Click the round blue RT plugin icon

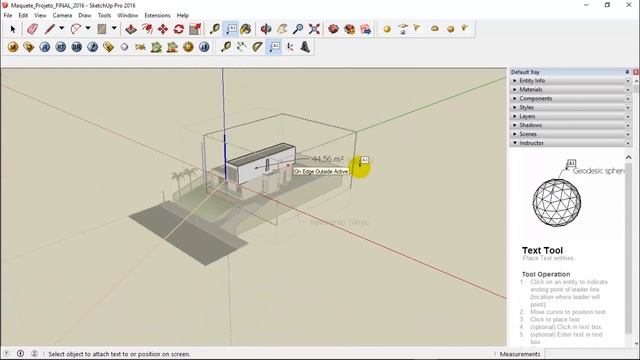(x=60, y=47)
